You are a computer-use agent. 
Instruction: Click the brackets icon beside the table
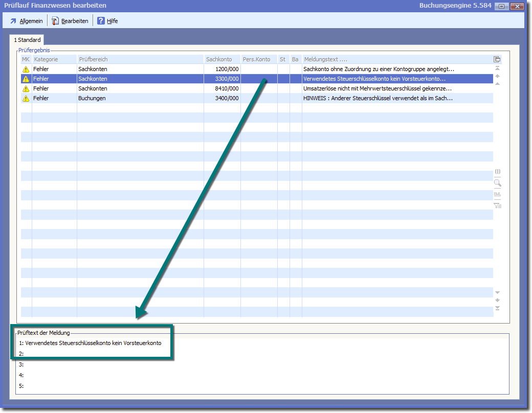pyautogui.click(x=497, y=172)
